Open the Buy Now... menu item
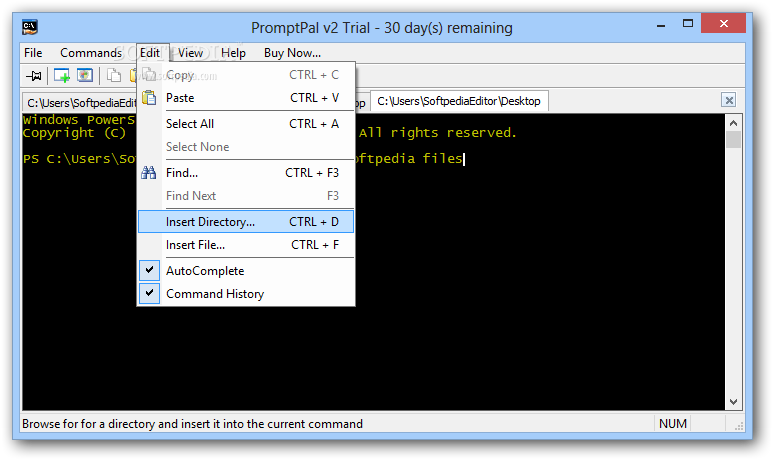This screenshot has width=773, height=460. [292, 53]
